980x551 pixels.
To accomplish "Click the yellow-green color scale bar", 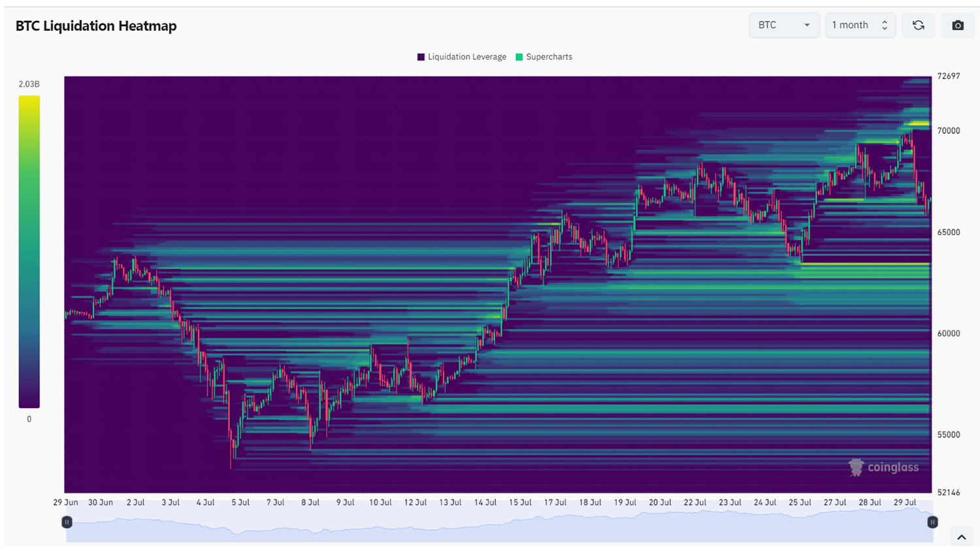I will point(29,252).
